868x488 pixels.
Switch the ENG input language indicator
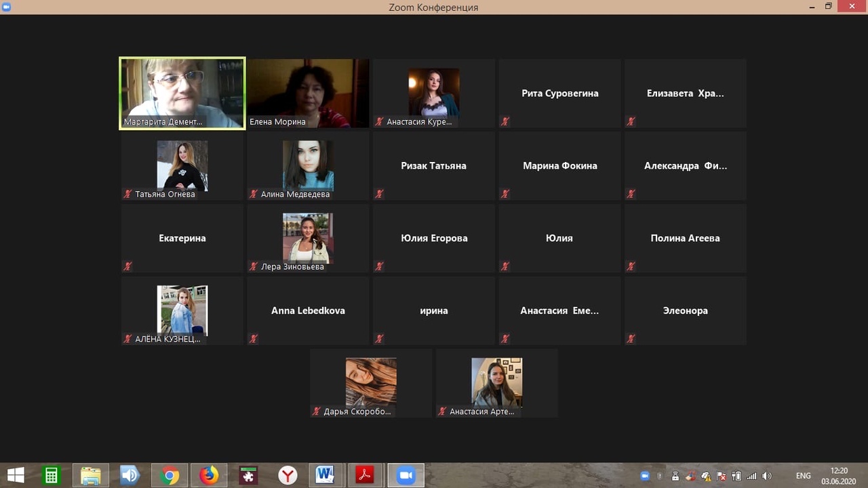pos(803,476)
